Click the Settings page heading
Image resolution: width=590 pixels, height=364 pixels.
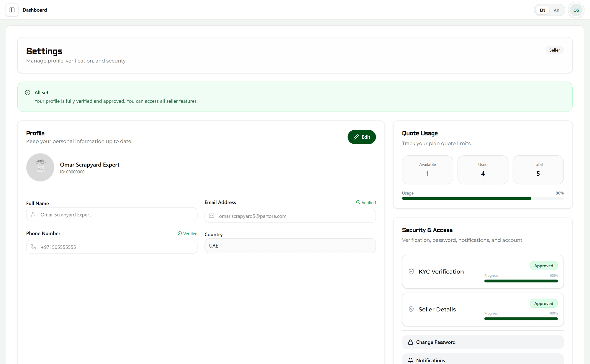(x=44, y=51)
